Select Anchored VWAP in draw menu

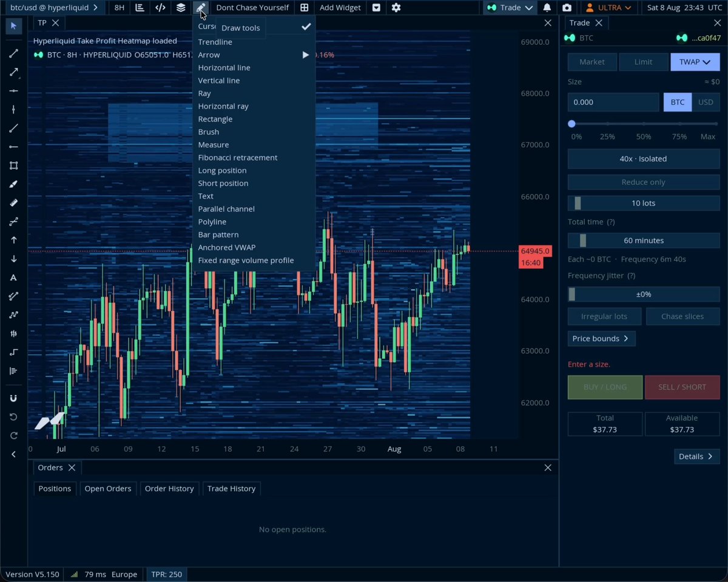coord(227,247)
